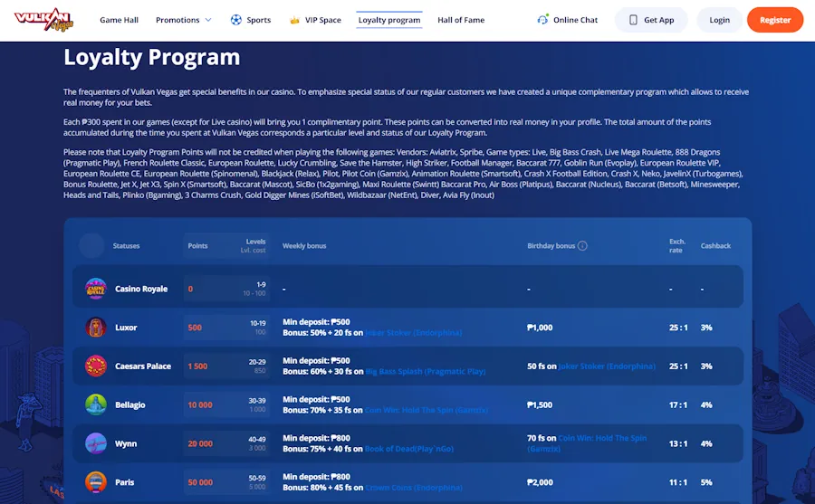Screen dimensions: 815x504
Task: Open the Game Hall menu item
Action: (x=118, y=20)
